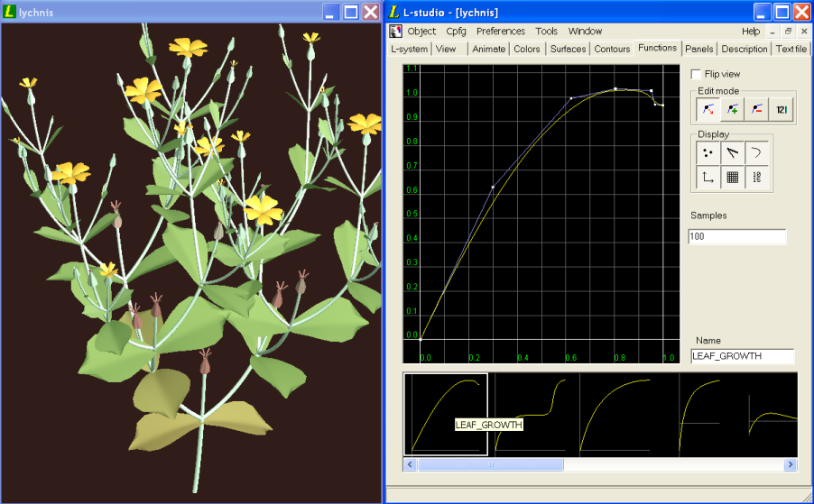Image resolution: width=814 pixels, height=504 pixels.
Task: Toggle display of the curve icon
Action: pos(756,153)
